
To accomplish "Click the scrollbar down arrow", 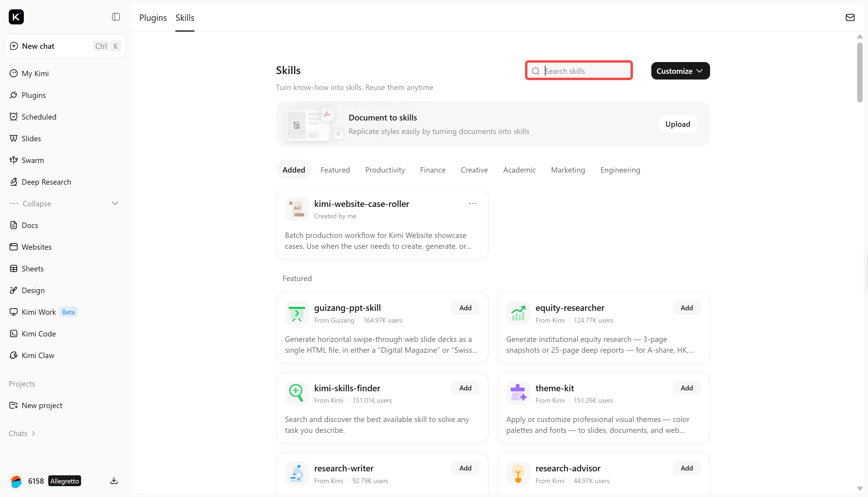I will 860,489.
